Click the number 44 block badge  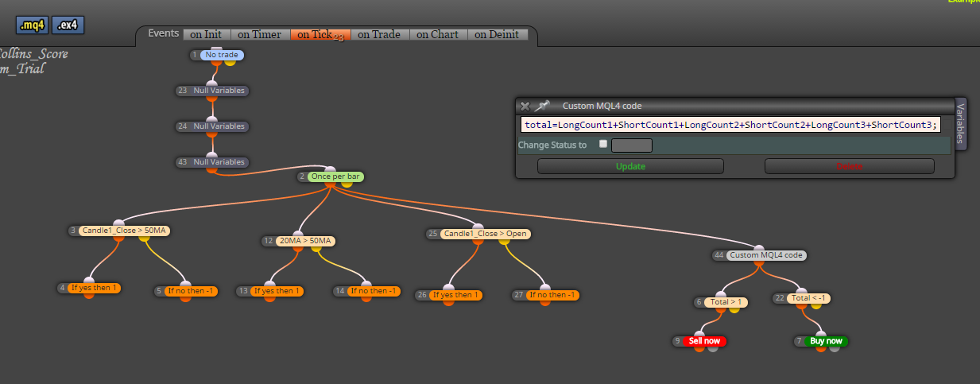[719, 255]
